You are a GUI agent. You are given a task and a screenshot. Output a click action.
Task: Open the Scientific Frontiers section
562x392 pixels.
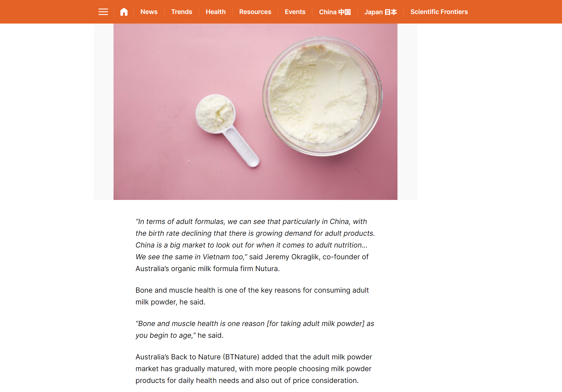pos(439,12)
